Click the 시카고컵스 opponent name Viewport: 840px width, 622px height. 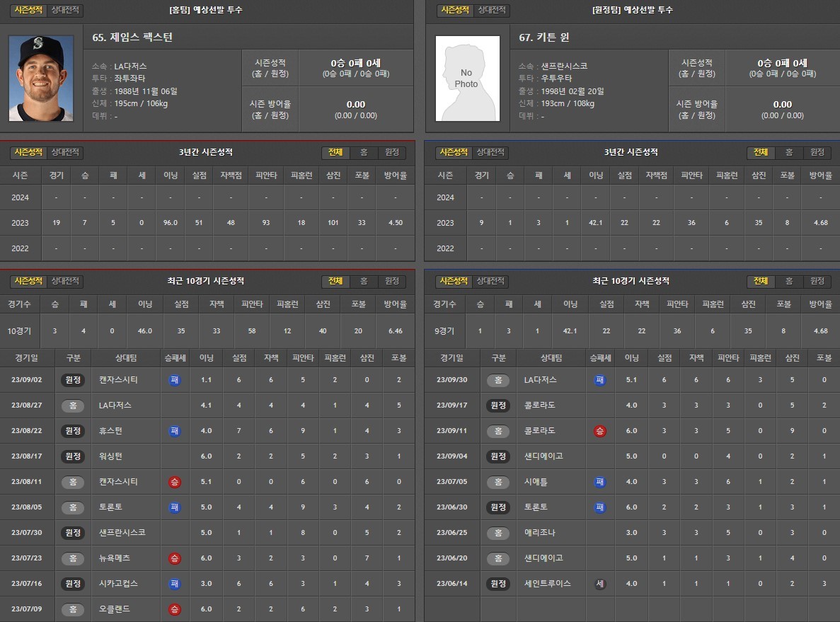(118, 583)
